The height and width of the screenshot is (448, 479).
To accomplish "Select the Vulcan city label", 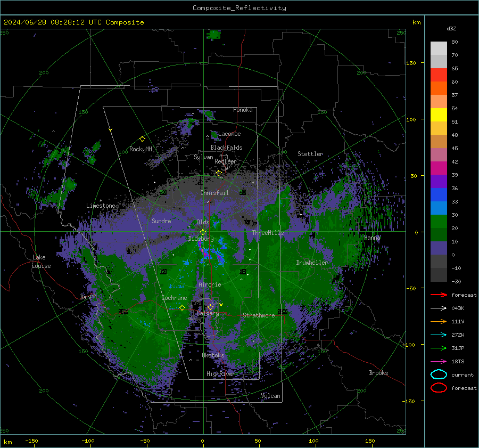I will (270, 396).
